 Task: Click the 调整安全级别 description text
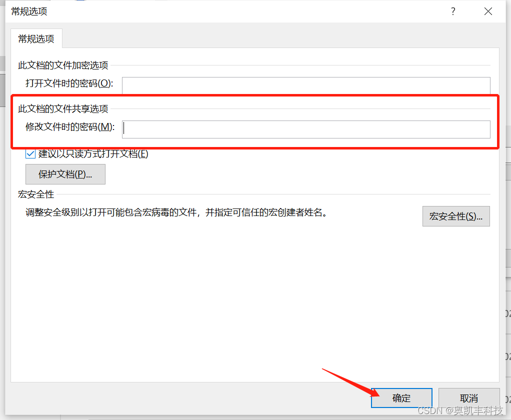[176, 212]
